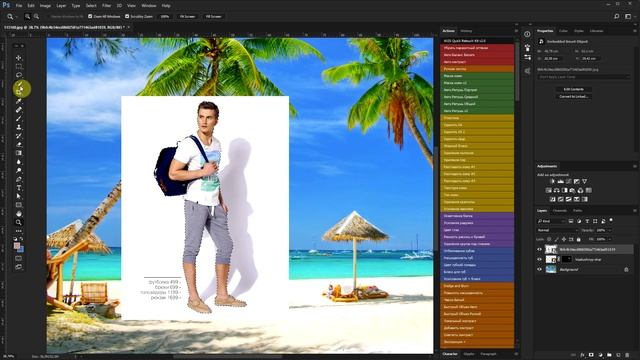Toggle lock image pixels brush icon
This screenshot has height=360, width=640.
click(556, 239)
